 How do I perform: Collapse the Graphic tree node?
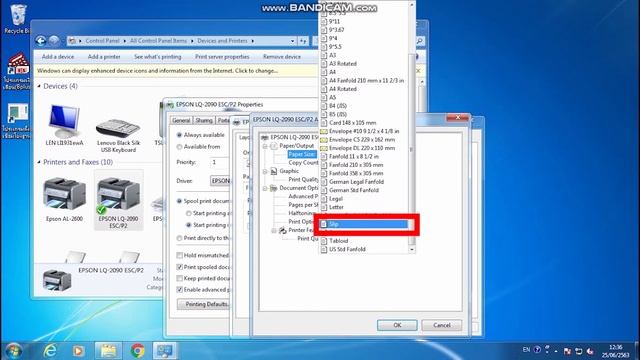265,171
